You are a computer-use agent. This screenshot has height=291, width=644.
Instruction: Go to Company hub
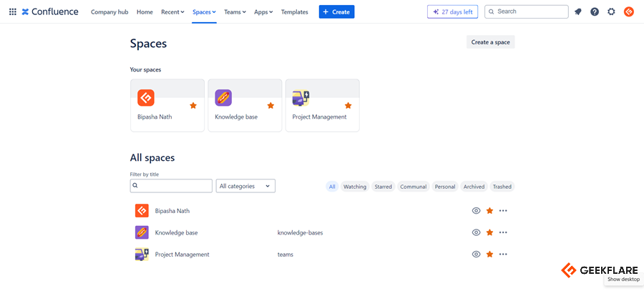tap(109, 12)
